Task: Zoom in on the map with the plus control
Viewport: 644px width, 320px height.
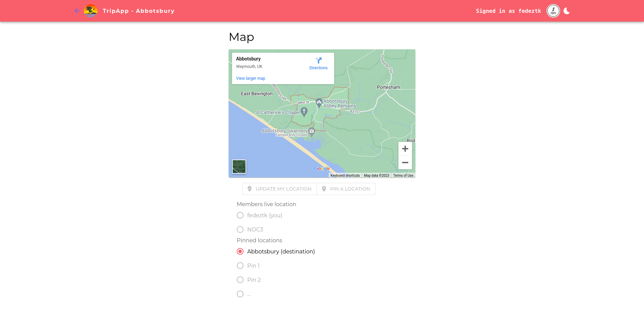Action: pyautogui.click(x=405, y=149)
